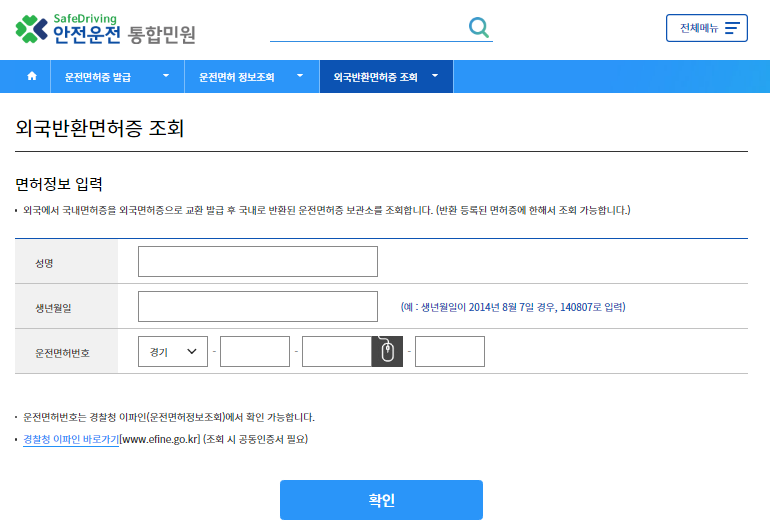Expand the arrow next to 외국반환면허증 조회
This screenshot has width=770, height=528.
[x=438, y=76]
